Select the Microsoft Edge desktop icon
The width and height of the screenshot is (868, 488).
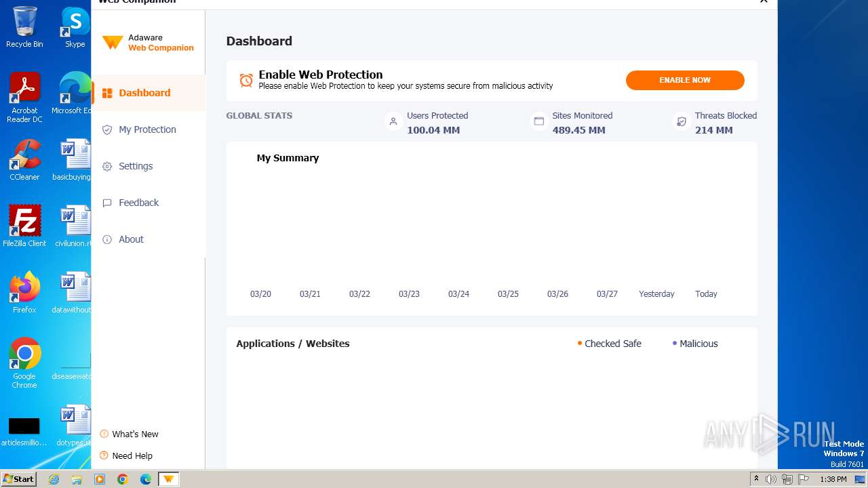[x=73, y=94]
